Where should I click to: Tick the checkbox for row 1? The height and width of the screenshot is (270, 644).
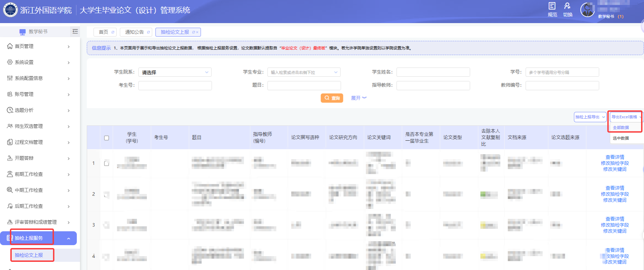106,163
